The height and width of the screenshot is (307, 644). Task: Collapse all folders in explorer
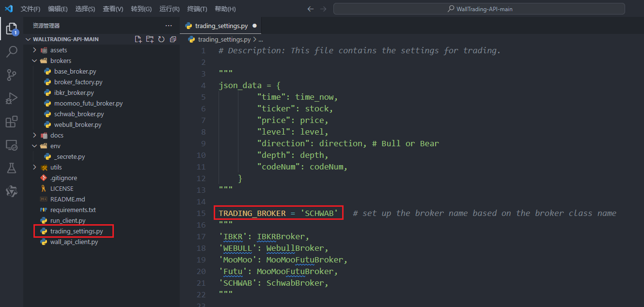pos(173,39)
